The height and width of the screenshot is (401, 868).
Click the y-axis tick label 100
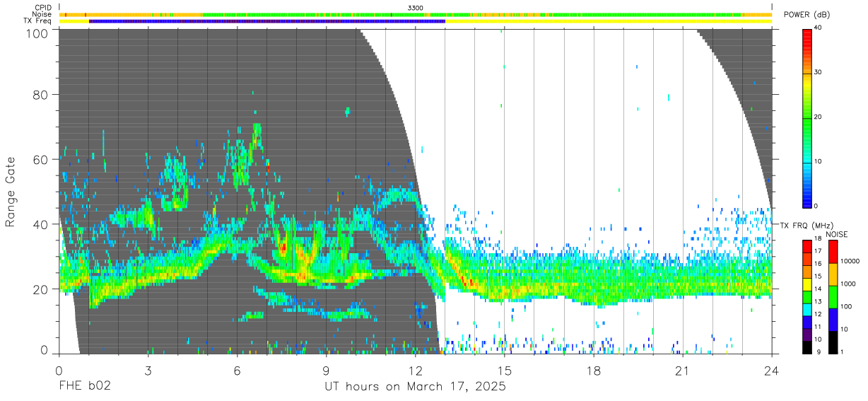(37, 33)
